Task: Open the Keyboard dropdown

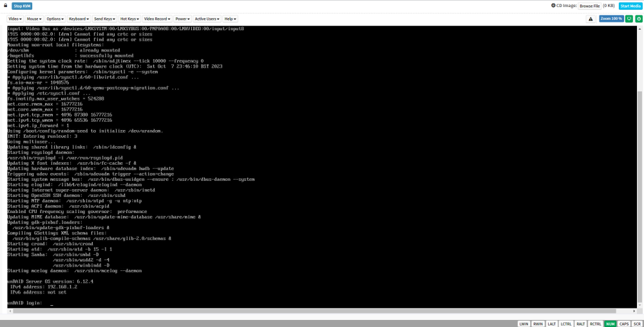Action: (x=79, y=19)
